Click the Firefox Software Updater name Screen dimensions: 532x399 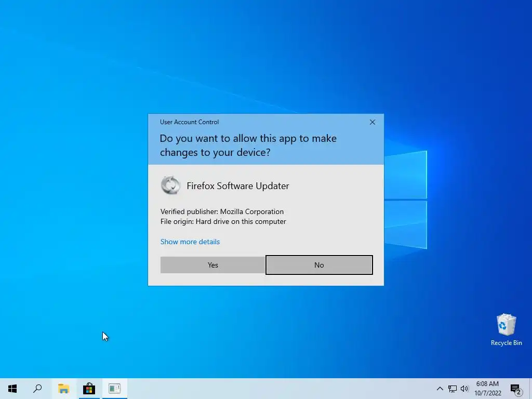[x=238, y=186]
